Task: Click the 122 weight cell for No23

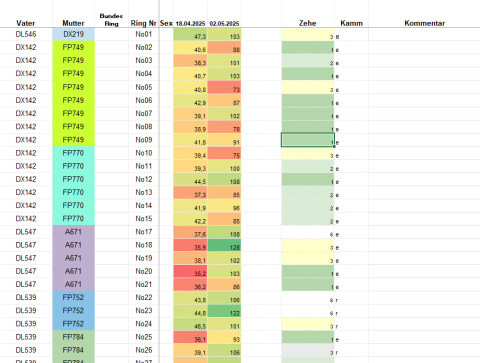Action: click(224, 311)
